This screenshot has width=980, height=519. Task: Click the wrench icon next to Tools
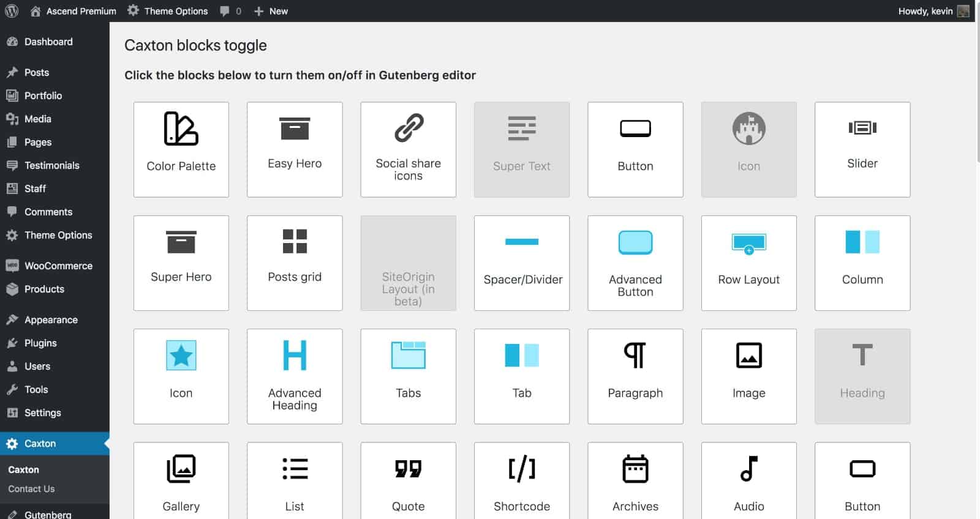(12, 389)
